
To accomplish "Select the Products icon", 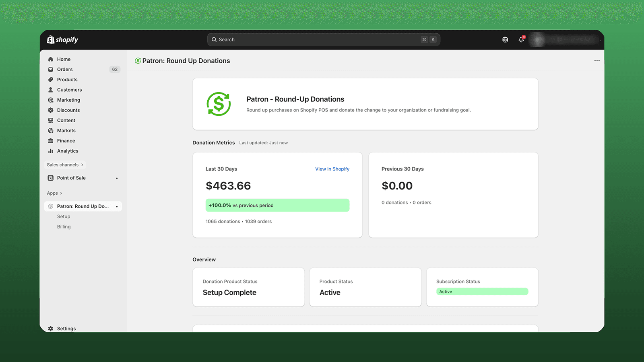I will point(51,79).
